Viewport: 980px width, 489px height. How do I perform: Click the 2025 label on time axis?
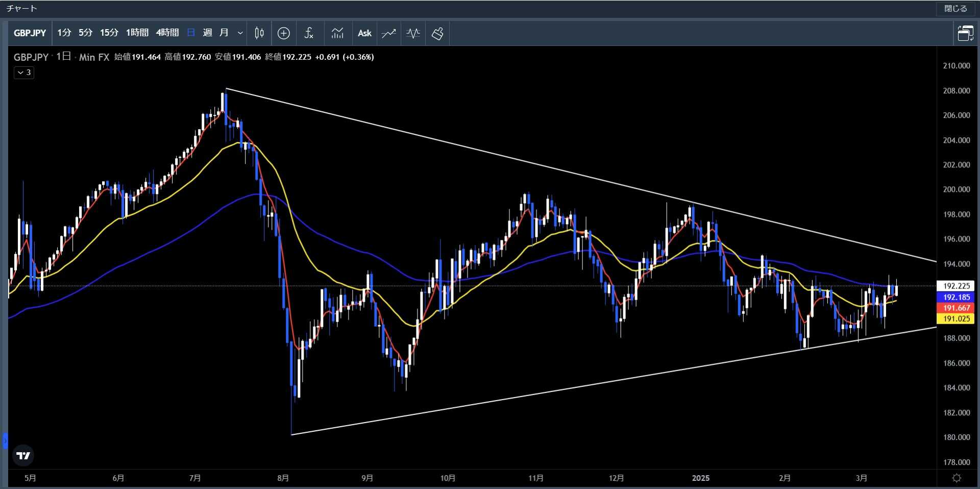point(700,478)
